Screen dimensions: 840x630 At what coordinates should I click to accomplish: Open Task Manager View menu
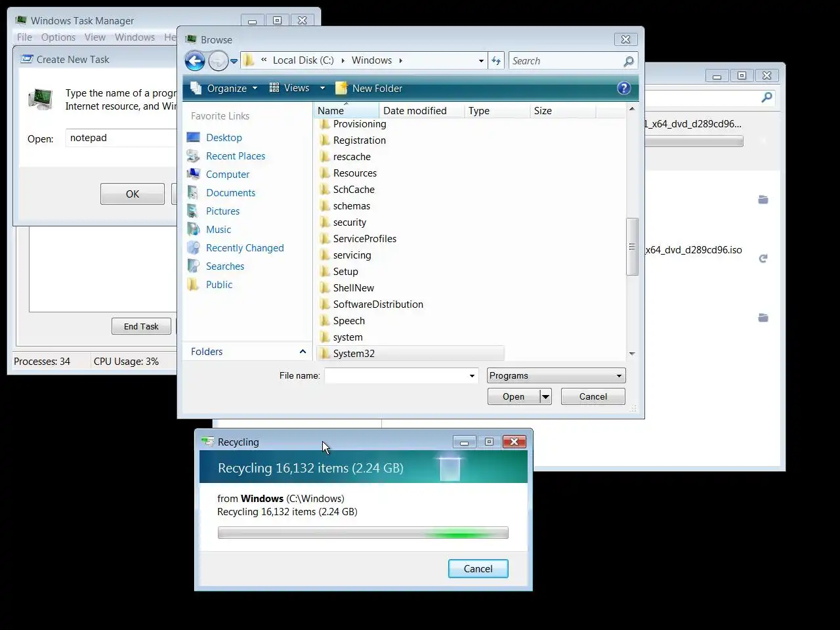pos(95,37)
